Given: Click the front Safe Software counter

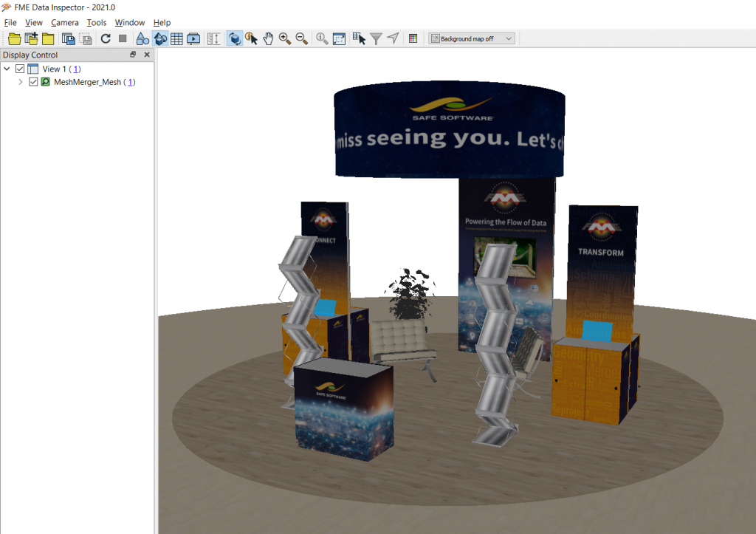Looking at the screenshot, I should [x=343, y=410].
